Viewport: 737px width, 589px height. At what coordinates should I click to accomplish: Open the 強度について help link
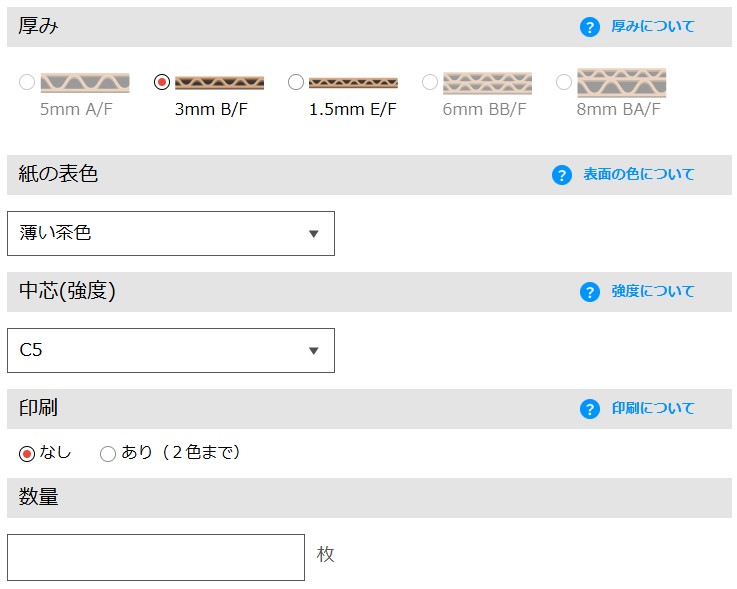click(652, 292)
